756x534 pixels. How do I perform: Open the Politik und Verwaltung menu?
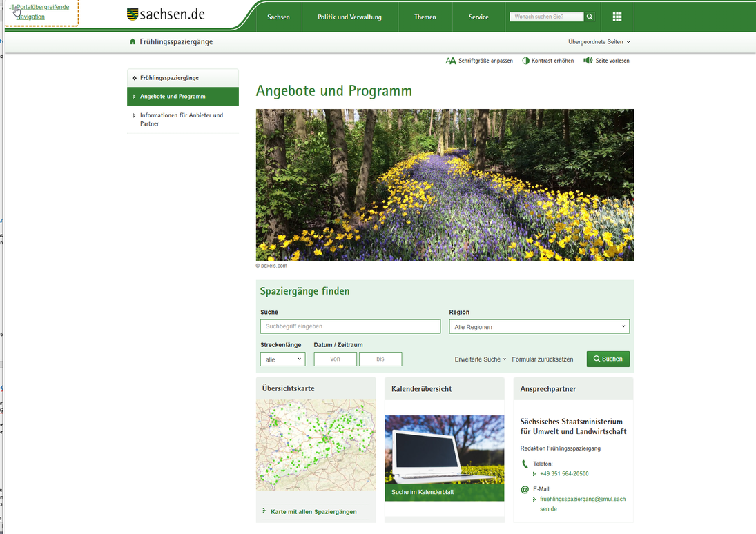pyautogui.click(x=349, y=17)
